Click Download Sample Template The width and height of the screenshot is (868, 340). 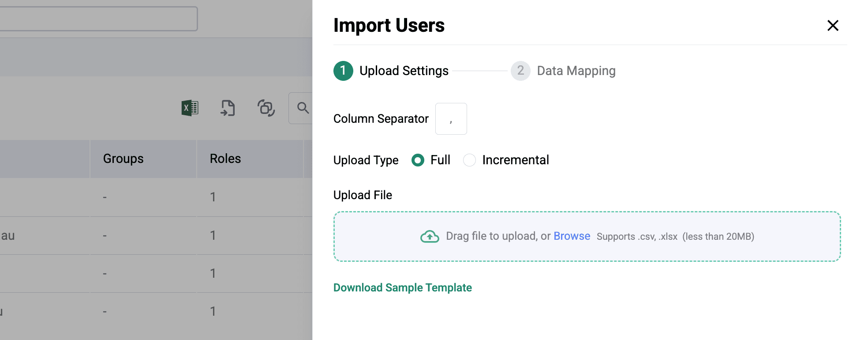(x=402, y=288)
